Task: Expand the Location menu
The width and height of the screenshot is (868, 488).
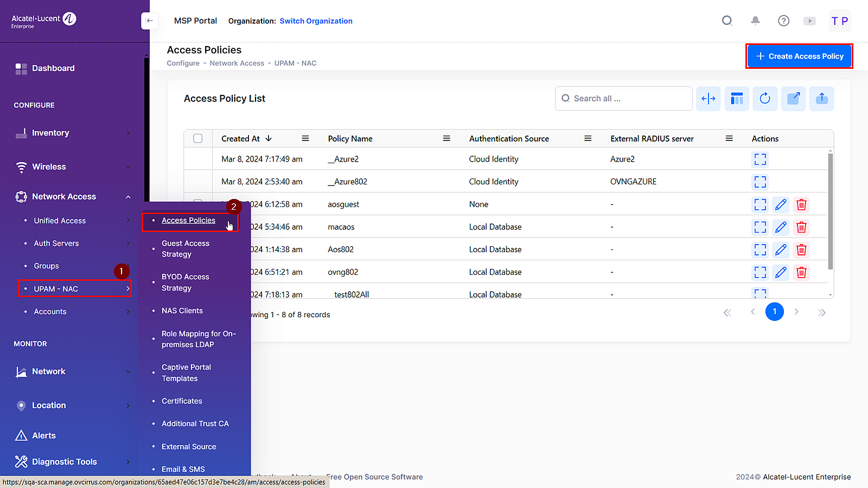Action: pos(73,406)
